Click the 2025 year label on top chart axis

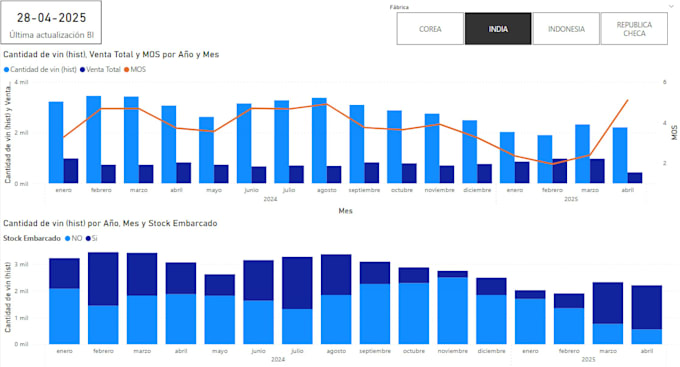[571, 199]
